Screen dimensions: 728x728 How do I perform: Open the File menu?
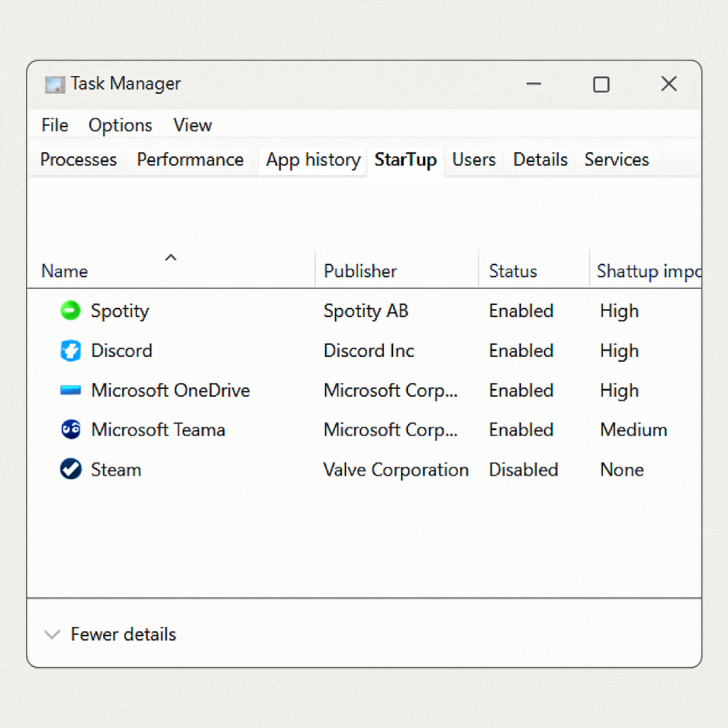pyautogui.click(x=55, y=125)
